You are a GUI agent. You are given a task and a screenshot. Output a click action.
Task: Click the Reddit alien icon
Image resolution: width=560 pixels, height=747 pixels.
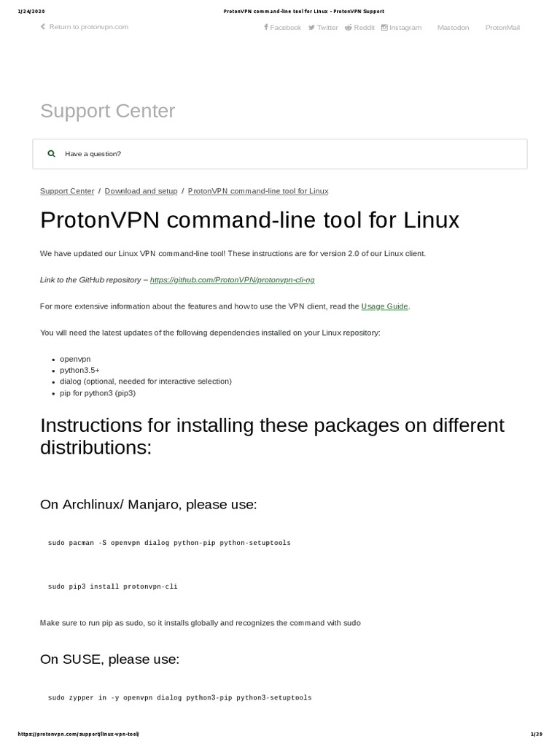(x=349, y=28)
